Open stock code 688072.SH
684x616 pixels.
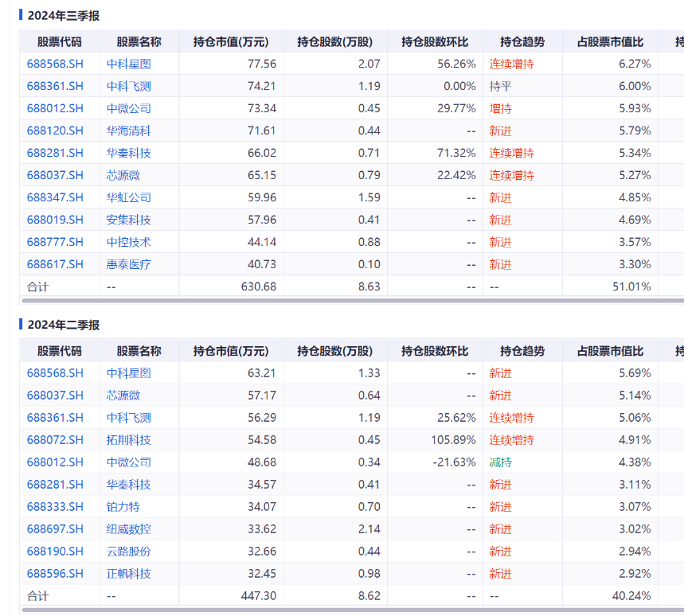[x=55, y=440]
